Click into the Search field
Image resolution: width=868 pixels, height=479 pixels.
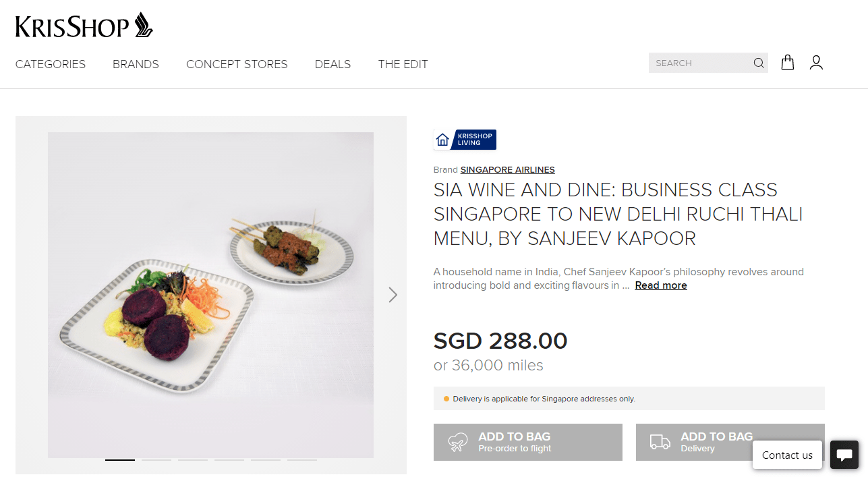point(698,63)
